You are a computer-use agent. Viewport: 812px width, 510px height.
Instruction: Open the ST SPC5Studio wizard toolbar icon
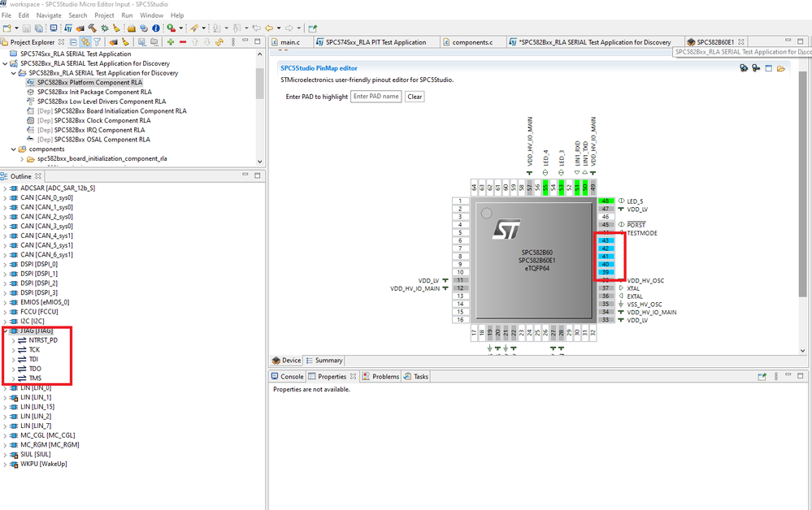(67, 28)
